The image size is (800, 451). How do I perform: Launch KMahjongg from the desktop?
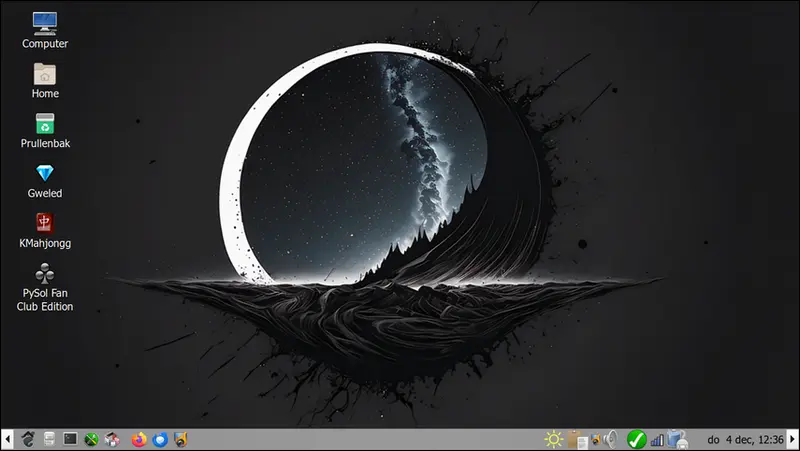pyautogui.click(x=45, y=231)
